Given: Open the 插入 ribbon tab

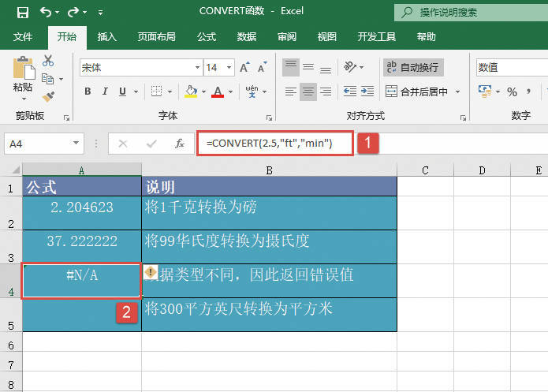Looking at the screenshot, I should tap(106, 37).
